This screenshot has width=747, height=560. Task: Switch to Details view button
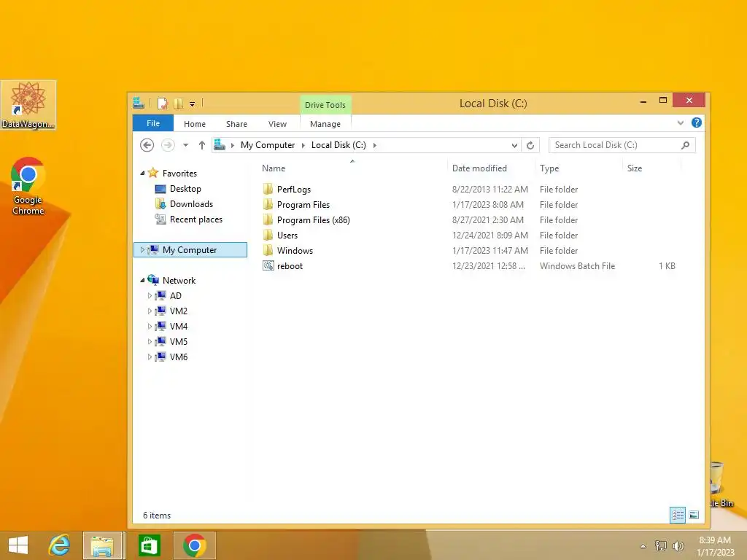(678, 515)
